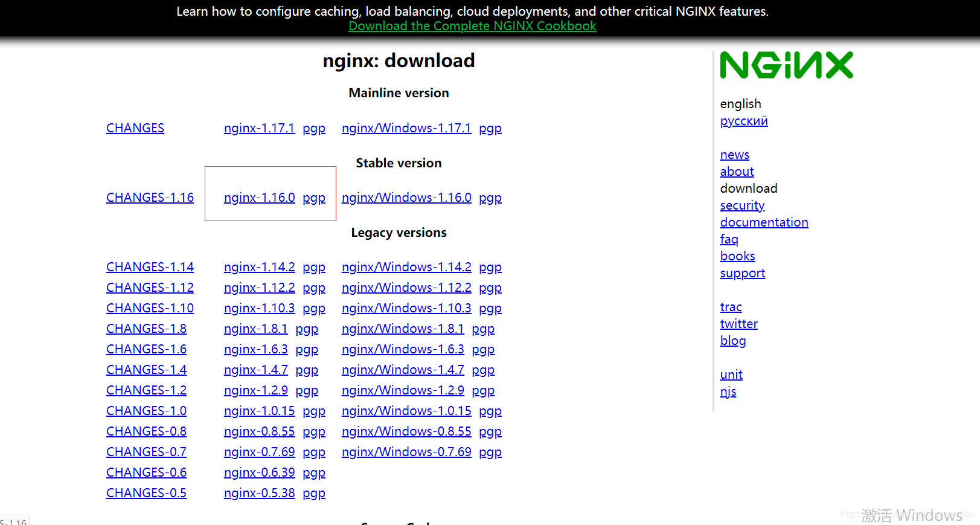Download nginx-1.6.3 legacy source

point(255,349)
